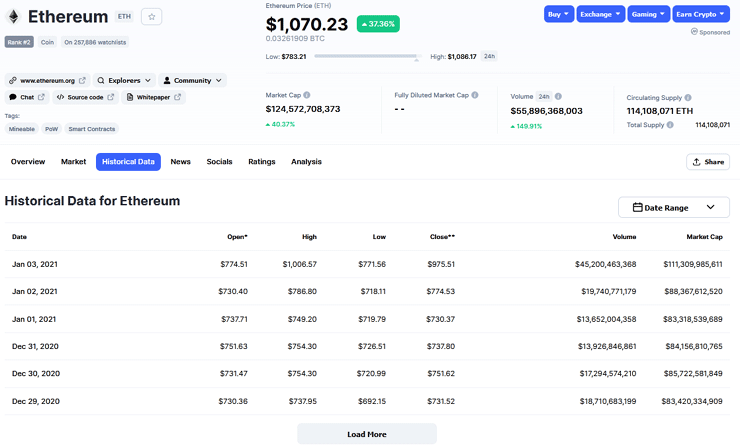Click the Load More button

tap(367, 434)
